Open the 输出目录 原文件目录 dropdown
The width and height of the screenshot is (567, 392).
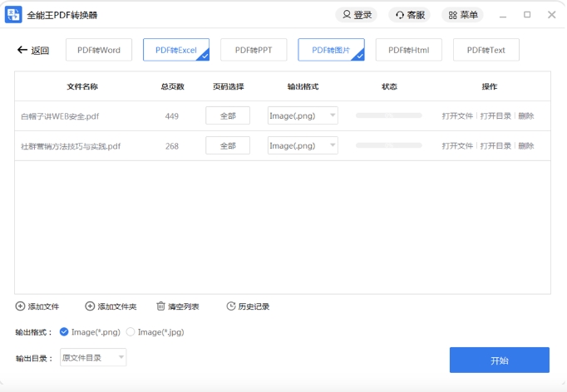(93, 357)
